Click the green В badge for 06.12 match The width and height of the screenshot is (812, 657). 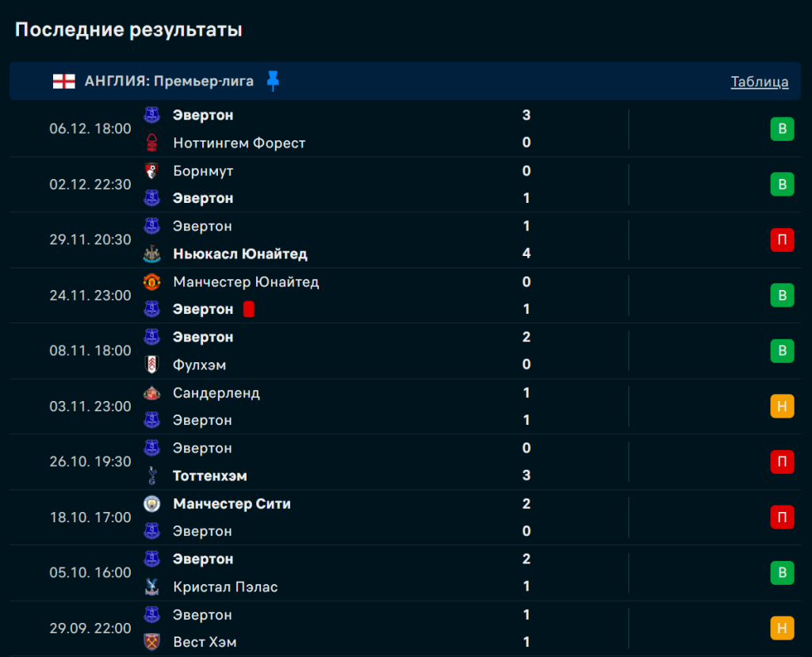[781, 128]
